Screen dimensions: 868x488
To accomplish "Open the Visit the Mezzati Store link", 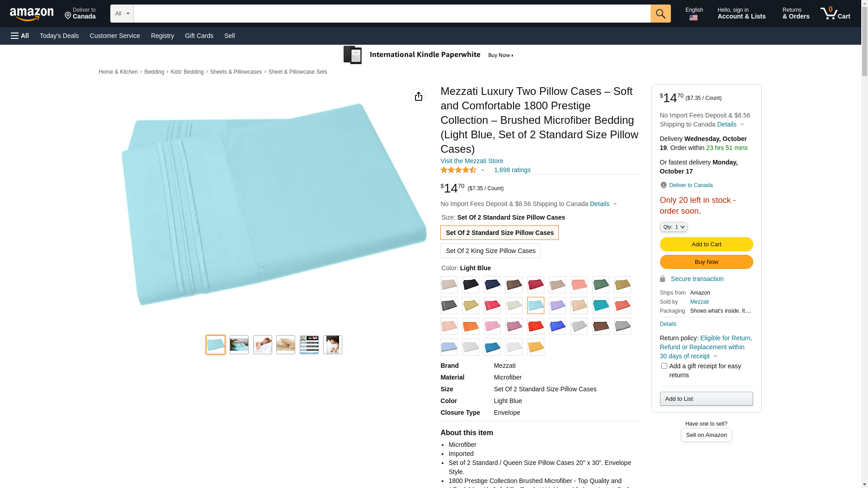I will pyautogui.click(x=472, y=161).
